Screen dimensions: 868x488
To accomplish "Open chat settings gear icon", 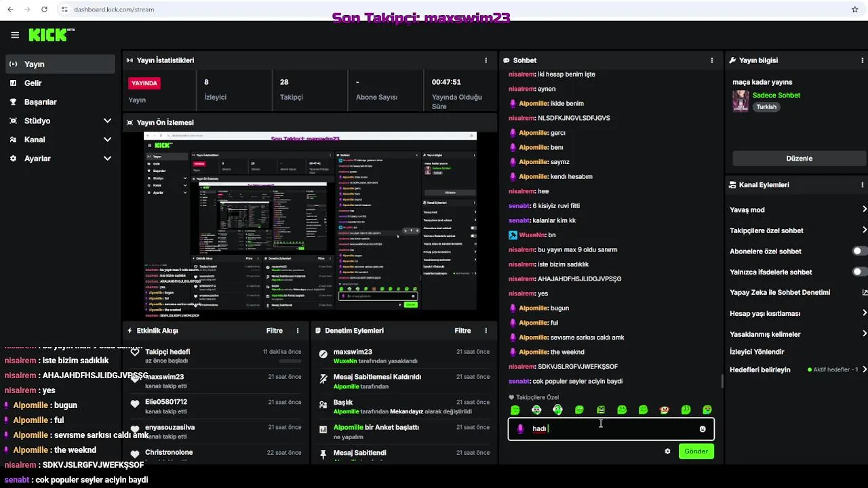I will point(667,451).
